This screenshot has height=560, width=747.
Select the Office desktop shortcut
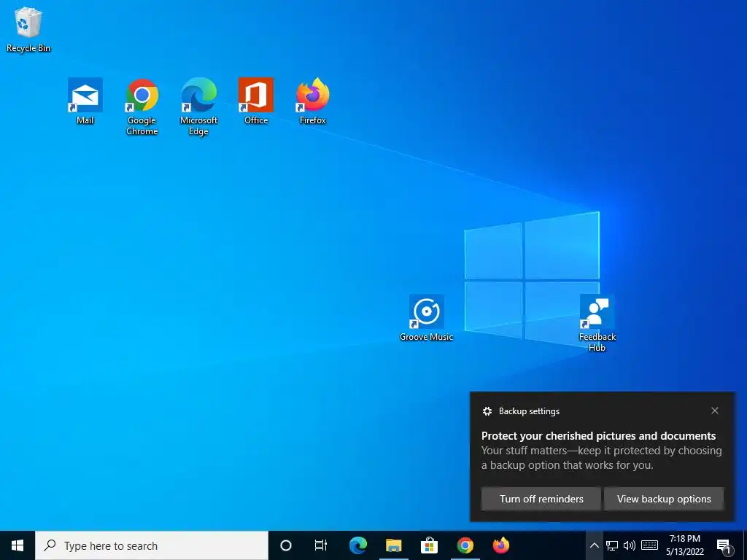pyautogui.click(x=256, y=101)
